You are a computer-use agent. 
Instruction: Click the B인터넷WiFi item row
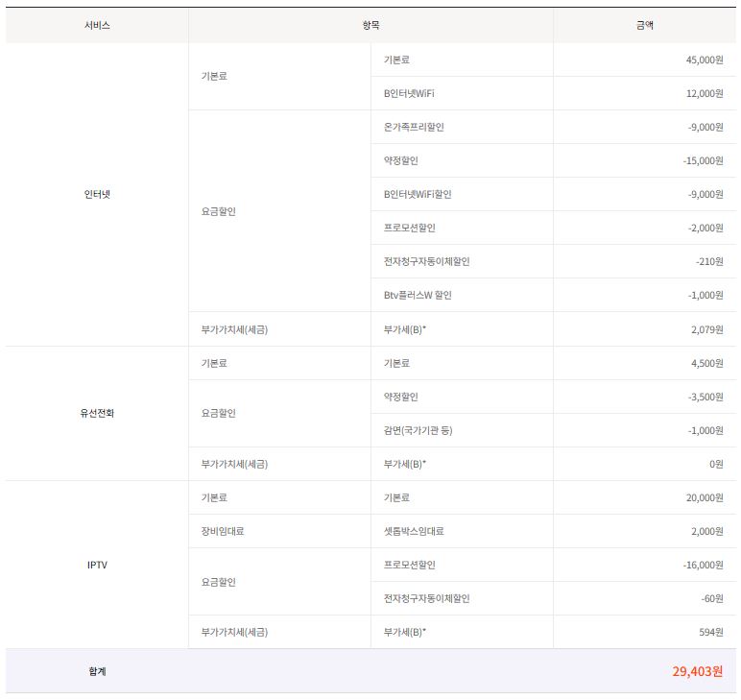(x=416, y=93)
